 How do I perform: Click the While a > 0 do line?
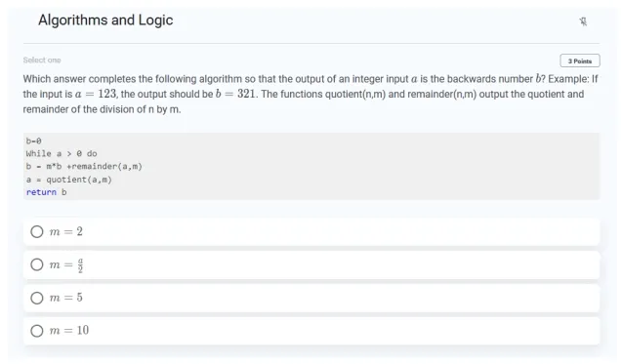(x=62, y=153)
